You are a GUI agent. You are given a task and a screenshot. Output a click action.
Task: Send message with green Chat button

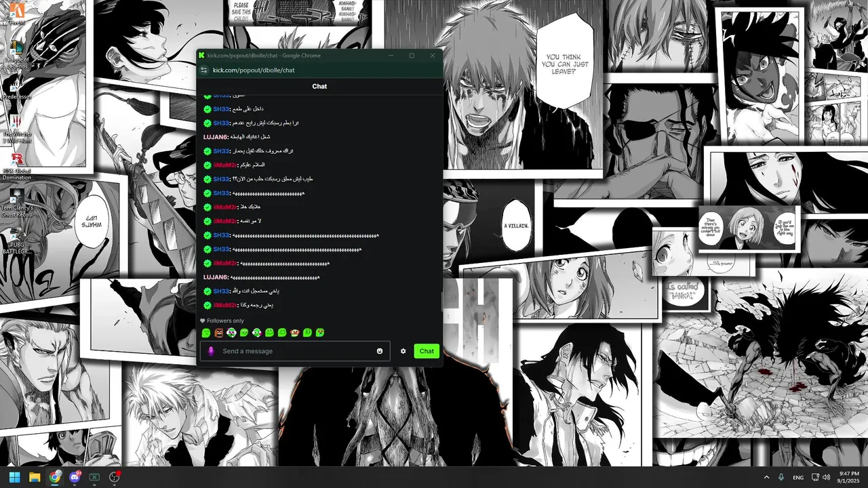click(x=427, y=351)
